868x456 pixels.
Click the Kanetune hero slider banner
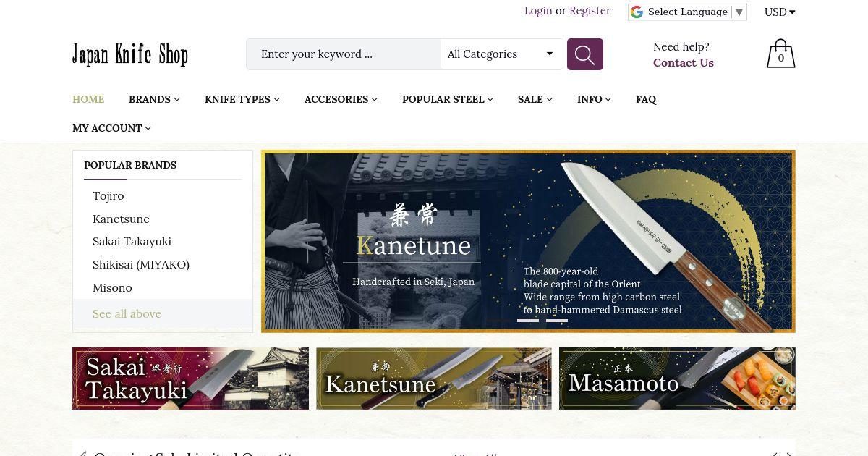tap(528, 241)
